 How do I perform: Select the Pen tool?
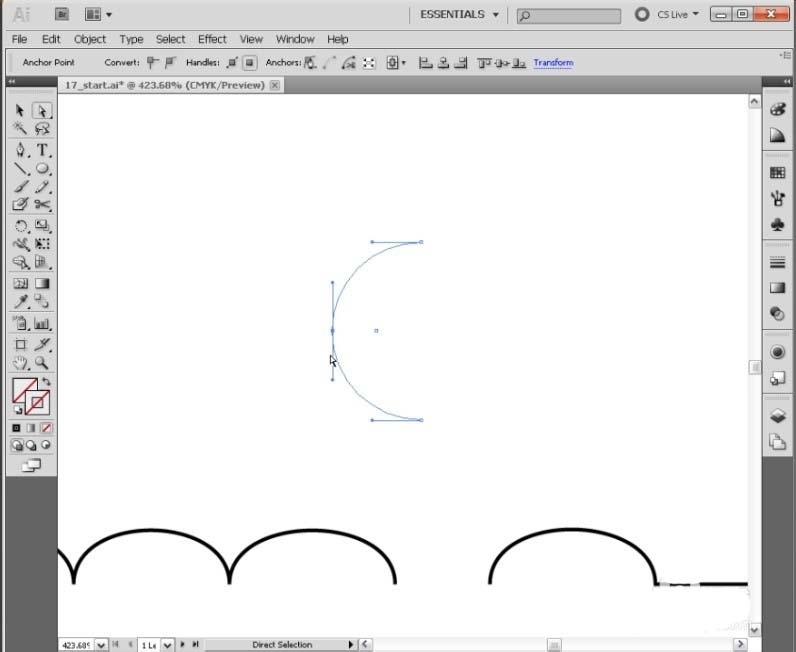click(20, 150)
